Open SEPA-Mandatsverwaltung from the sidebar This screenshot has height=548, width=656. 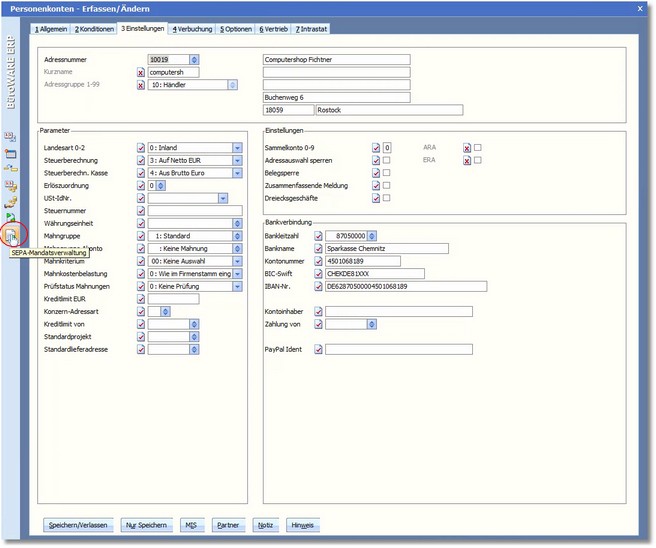pos(11,236)
